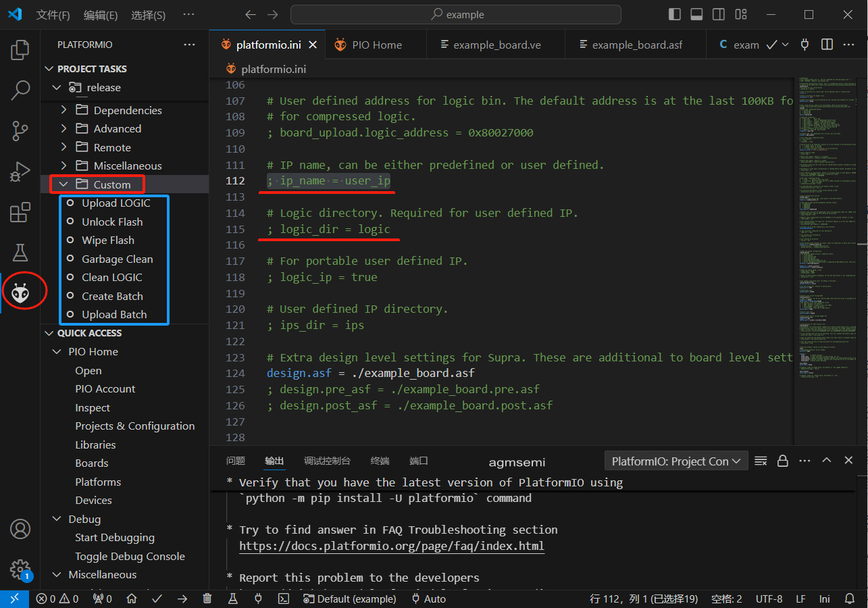Switch to the 终端 panel tab
The width and height of the screenshot is (868, 608).
380,461
